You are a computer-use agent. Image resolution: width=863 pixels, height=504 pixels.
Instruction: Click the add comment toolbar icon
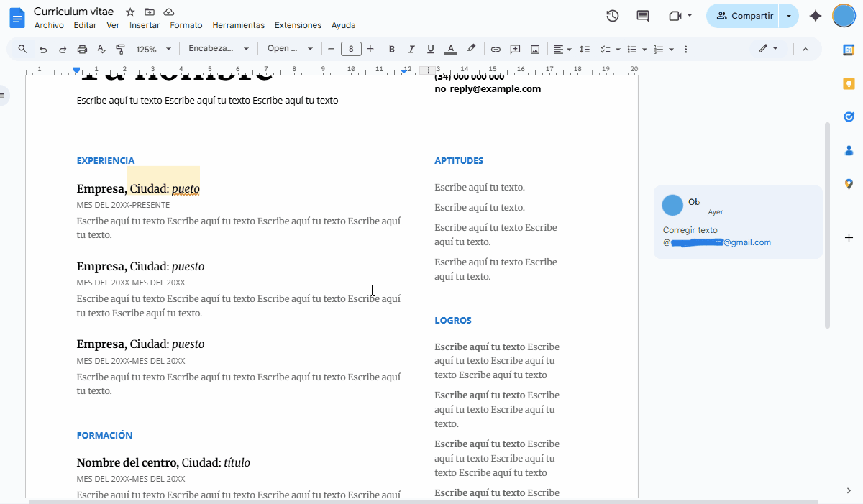click(515, 49)
